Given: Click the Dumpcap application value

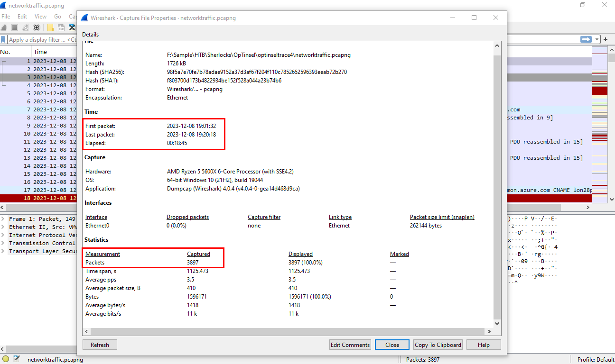Looking at the screenshot, I should click(233, 189).
